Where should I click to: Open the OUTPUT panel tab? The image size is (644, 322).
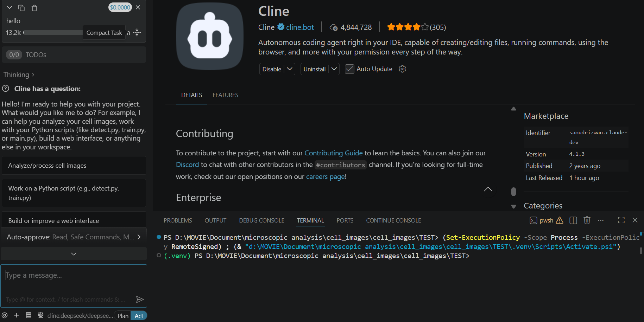pos(215,220)
